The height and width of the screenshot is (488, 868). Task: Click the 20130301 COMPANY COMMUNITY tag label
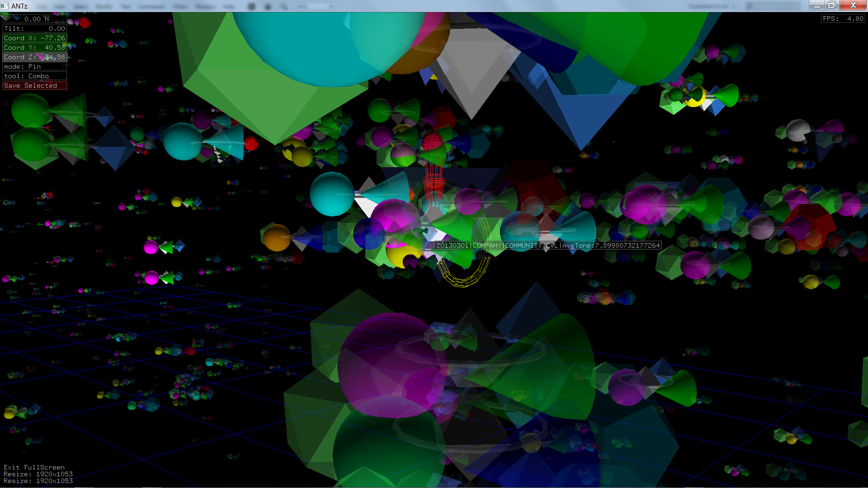tap(547, 245)
